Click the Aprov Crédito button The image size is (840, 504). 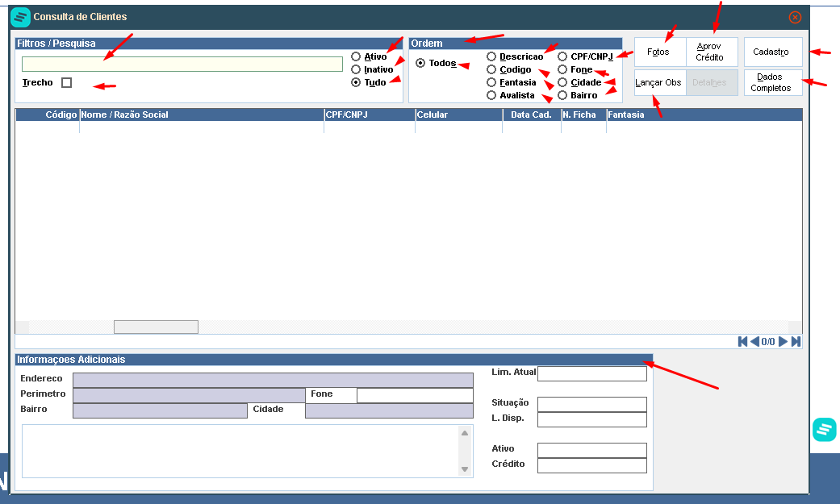click(712, 52)
